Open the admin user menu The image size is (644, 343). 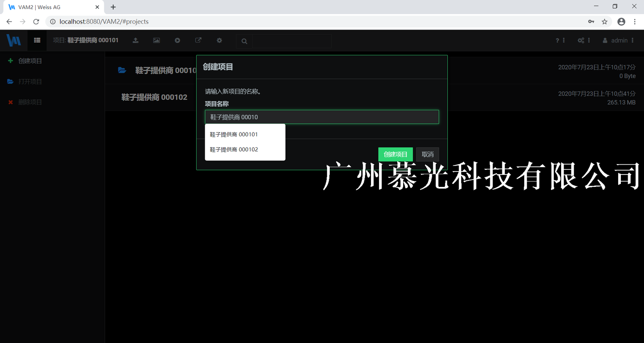(618, 40)
